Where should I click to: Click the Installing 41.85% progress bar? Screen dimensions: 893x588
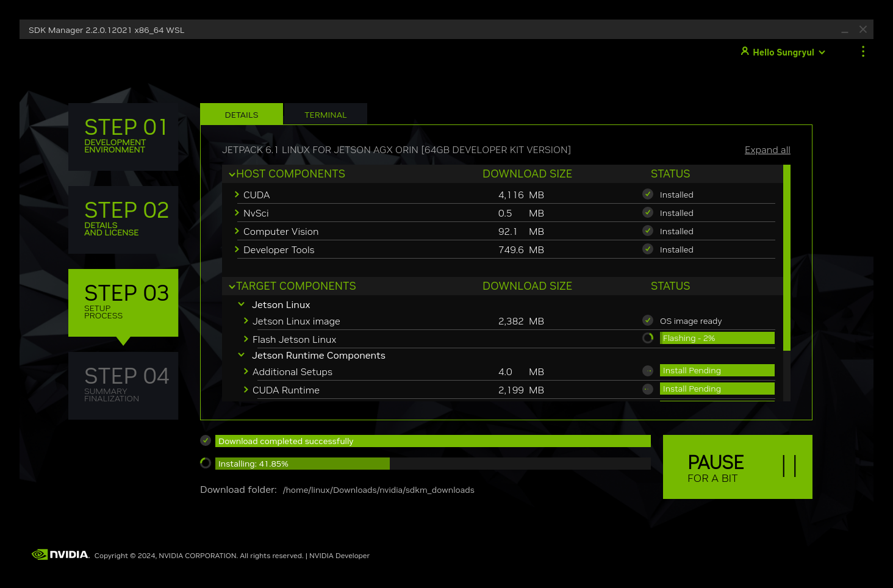433,464
